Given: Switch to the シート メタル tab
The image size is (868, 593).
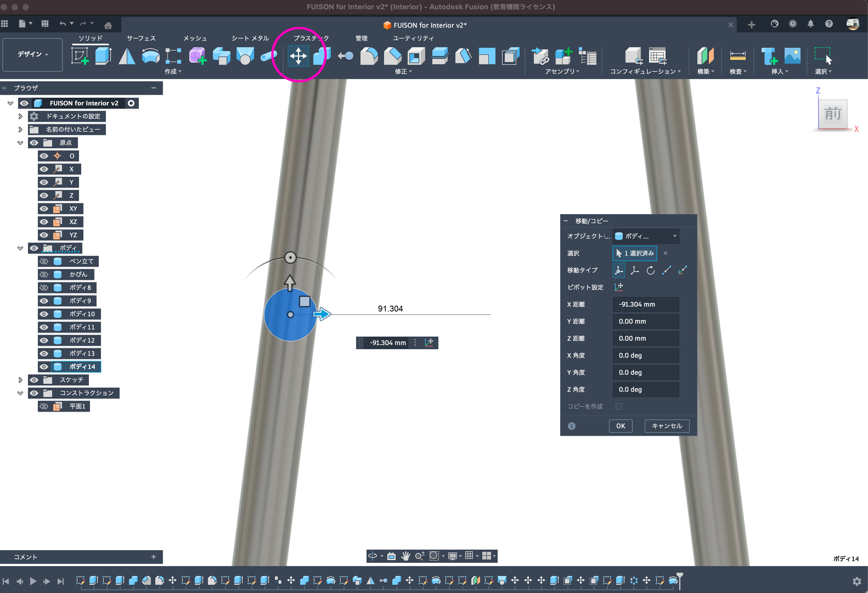Looking at the screenshot, I should [250, 38].
